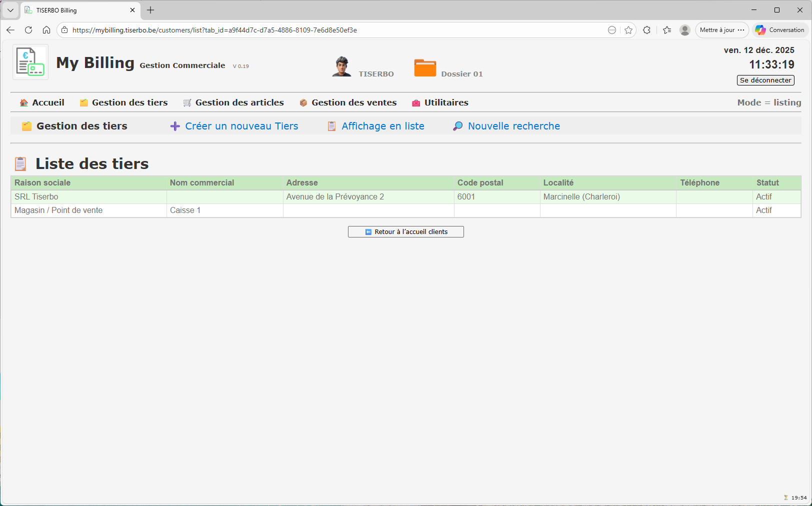Viewport: 812px width, 506px height.
Task: Open the tab search dropdown arrow
Action: 10,10
